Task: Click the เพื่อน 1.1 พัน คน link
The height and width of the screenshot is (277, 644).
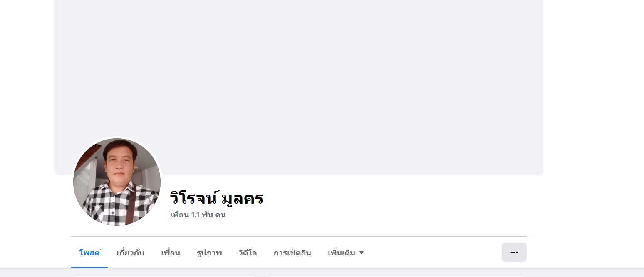Action: point(198,215)
